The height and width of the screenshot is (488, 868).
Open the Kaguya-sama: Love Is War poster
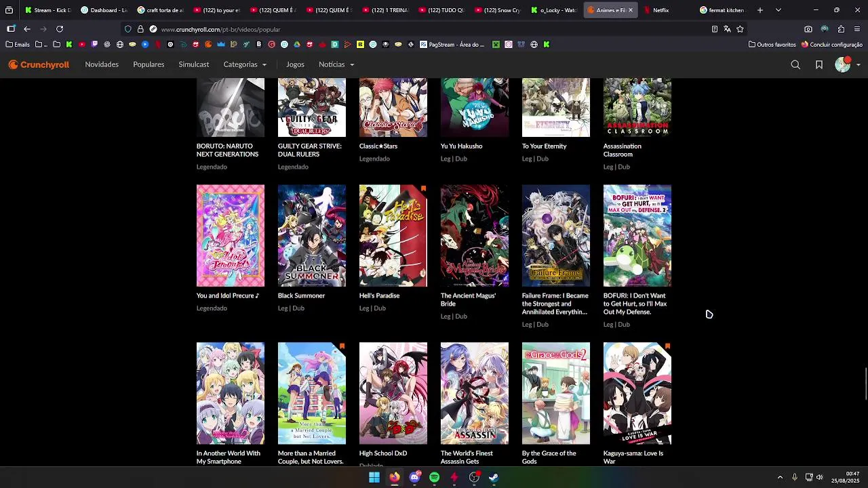(x=637, y=393)
